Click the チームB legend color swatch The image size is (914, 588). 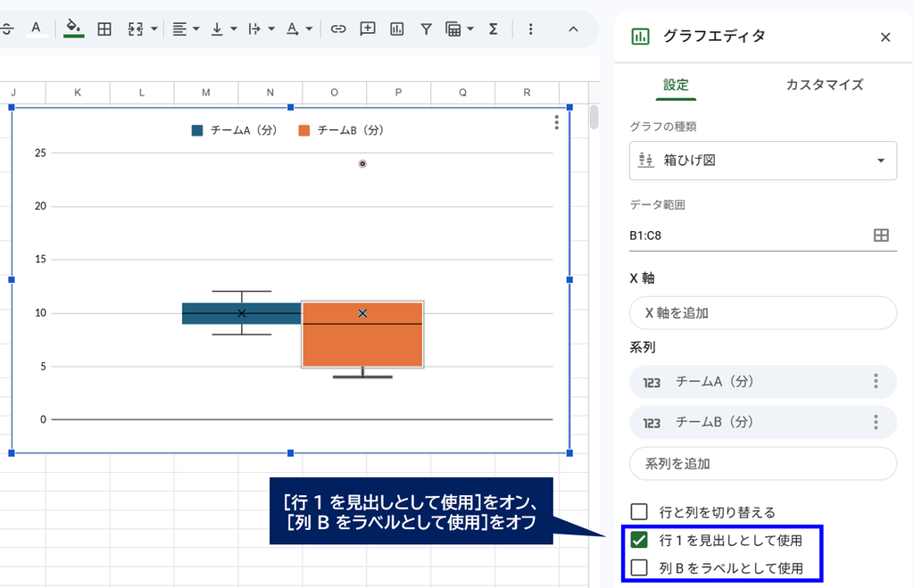tap(303, 130)
